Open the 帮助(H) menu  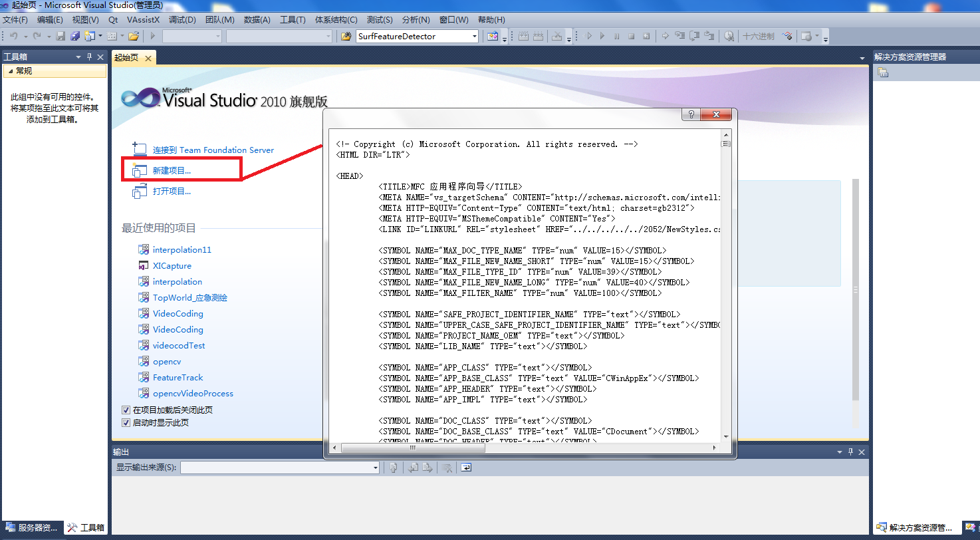coord(491,20)
